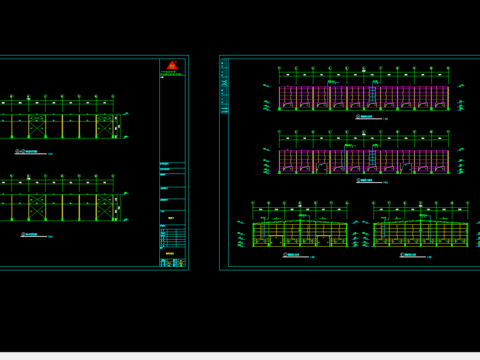This screenshot has height=360, width=480.
Task: Pick the right X-bracing in the lower-left elevation
Action: tap(104, 208)
